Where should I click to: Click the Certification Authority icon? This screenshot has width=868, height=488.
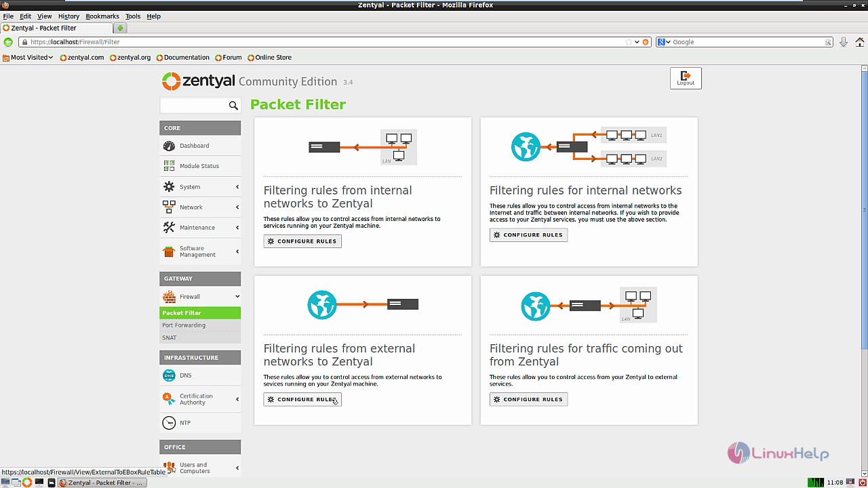pyautogui.click(x=169, y=399)
